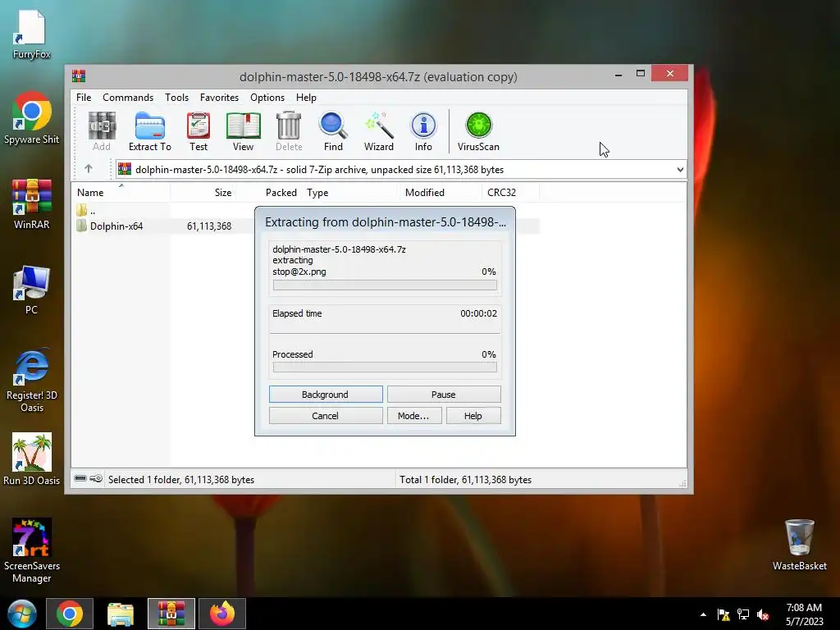Viewport: 840px width, 630px height.
Task: Click the Add toolbar icon
Action: click(x=102, y=131)
